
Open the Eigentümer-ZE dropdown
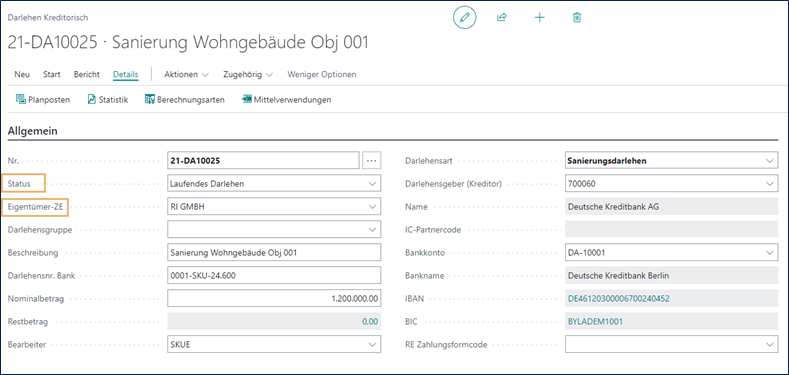(x=372, y=206)
